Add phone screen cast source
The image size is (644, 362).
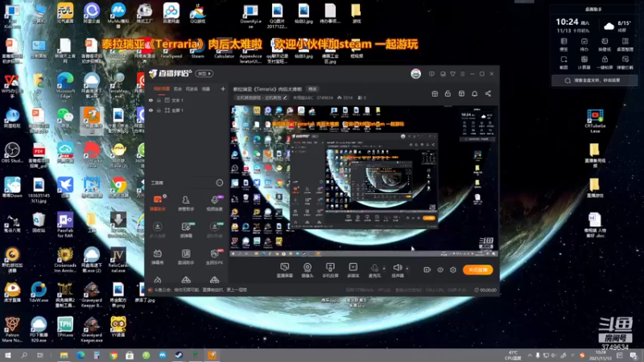(x=330, y=270)
